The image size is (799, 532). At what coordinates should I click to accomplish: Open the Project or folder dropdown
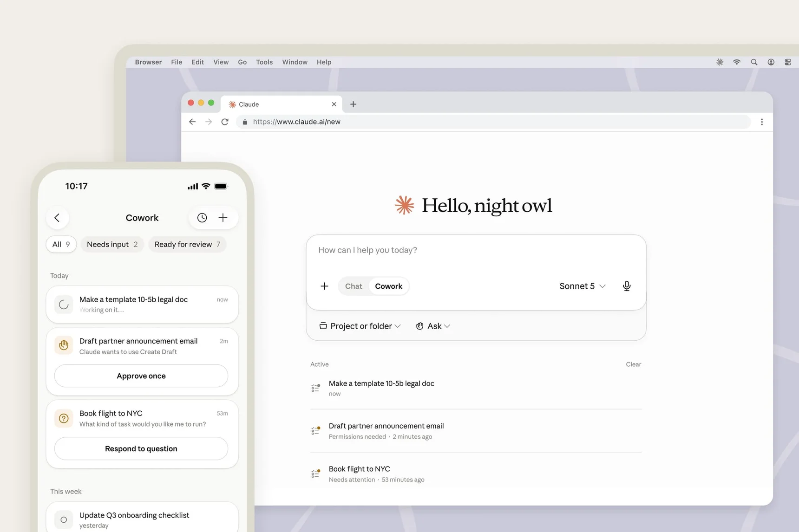(x=360, y=326)
